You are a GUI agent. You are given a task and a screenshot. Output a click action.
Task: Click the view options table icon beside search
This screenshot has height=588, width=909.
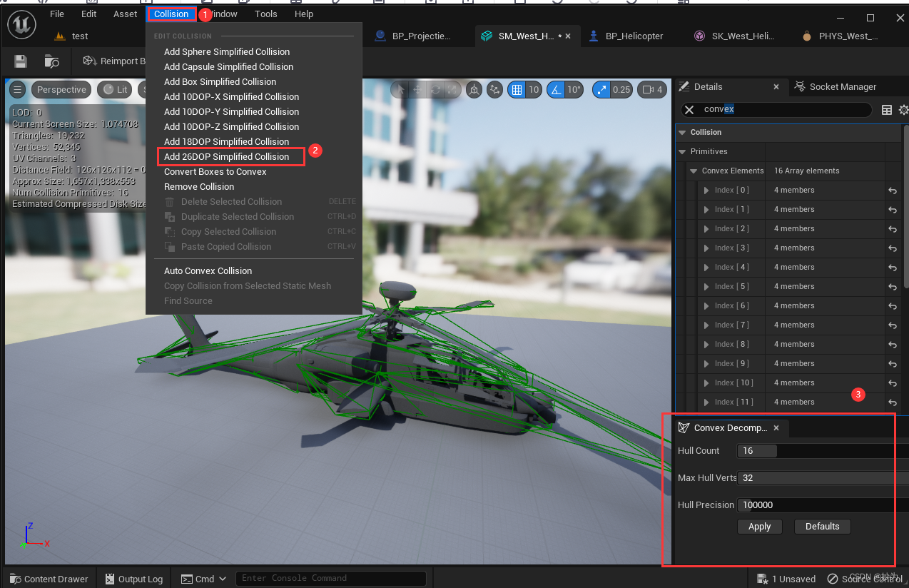[x=886, y=110]
